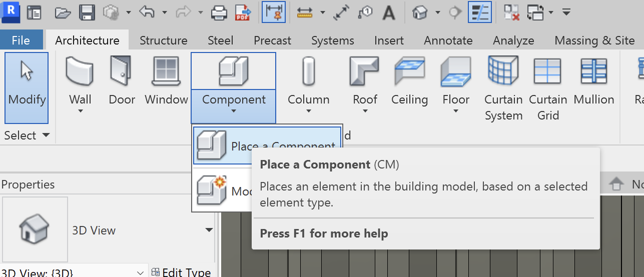Screen dimensions: 644x277
Task: Switch to the Structure ribbon tab
Action: [x=163, y=40]
